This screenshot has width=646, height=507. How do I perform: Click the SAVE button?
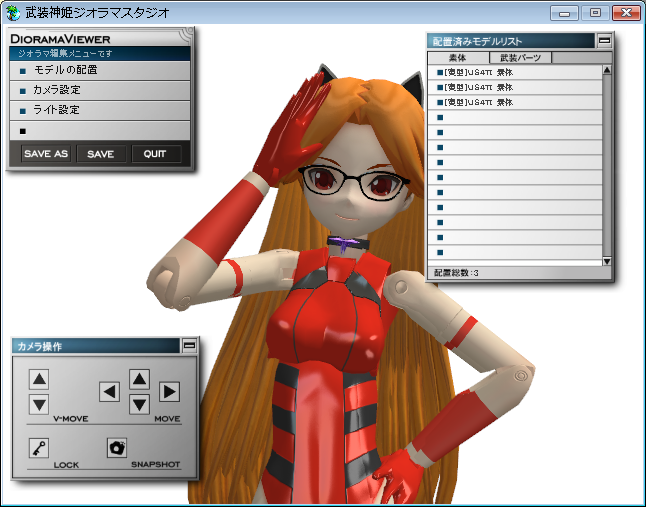tap(101, 154)
